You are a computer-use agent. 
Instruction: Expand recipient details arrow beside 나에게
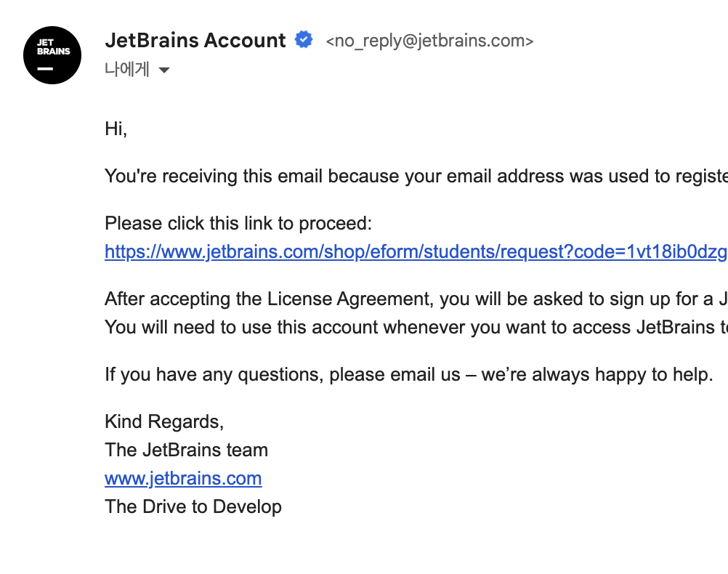click(164, 70)
